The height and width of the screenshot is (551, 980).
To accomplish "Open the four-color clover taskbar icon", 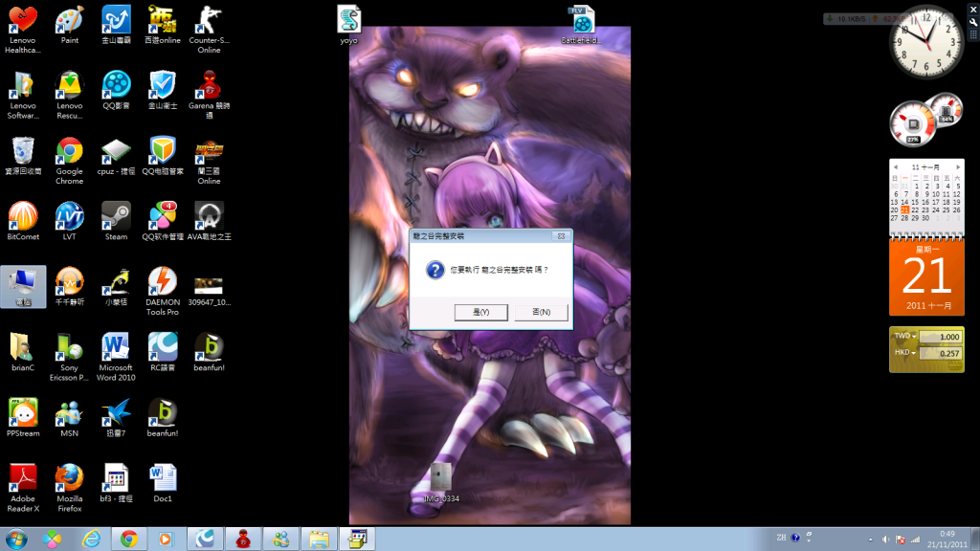I will (54, 539).
